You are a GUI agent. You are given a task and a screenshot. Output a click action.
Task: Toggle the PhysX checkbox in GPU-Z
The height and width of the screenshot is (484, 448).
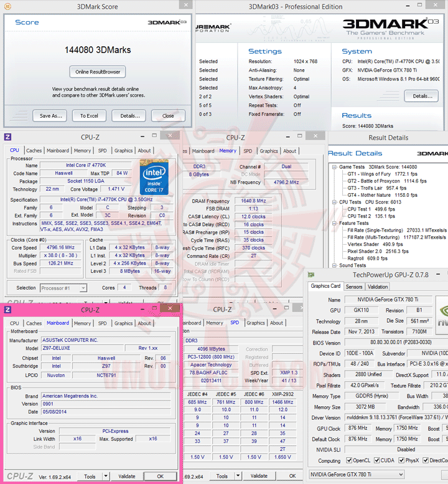click(x=401, y=460)
